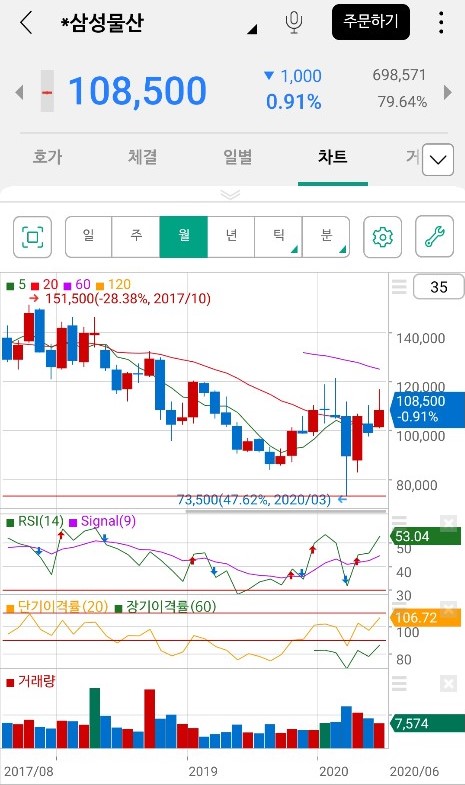Open the chart tools wrench icon
The width and height of the screenshot is (465, 785).
(434, 237)
